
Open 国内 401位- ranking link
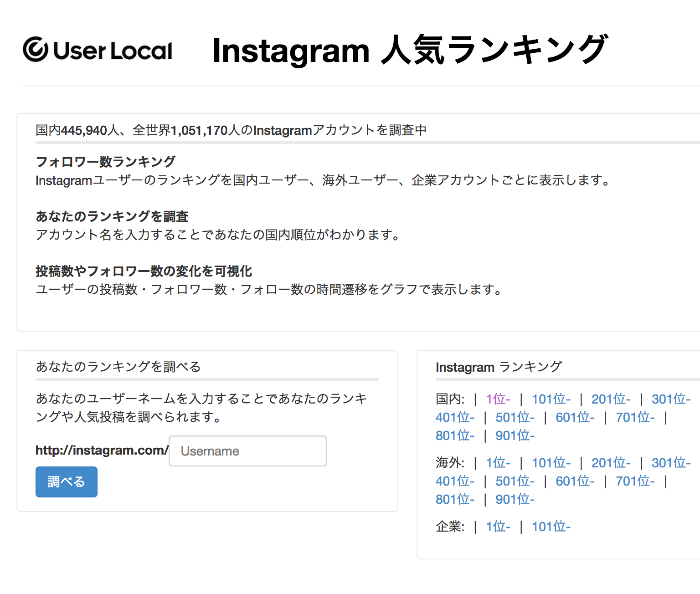pyautogui.click(x=455, y=417)
